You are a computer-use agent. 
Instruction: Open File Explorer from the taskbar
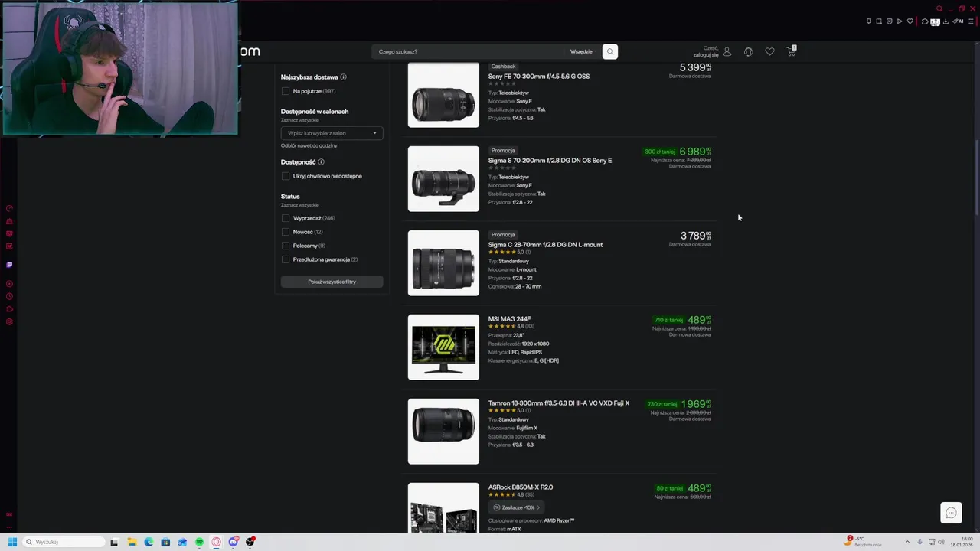(132, 542)
